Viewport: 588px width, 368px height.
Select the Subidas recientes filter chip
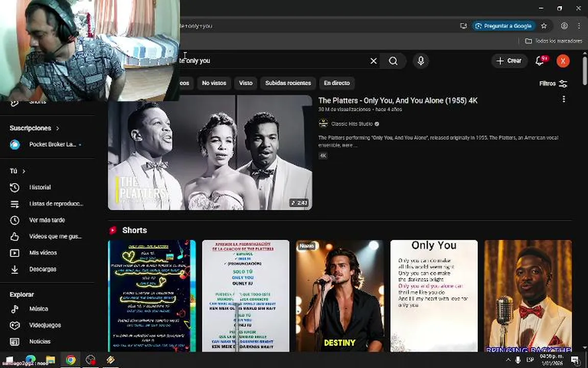pyautogui.click(x=288, y=83)
